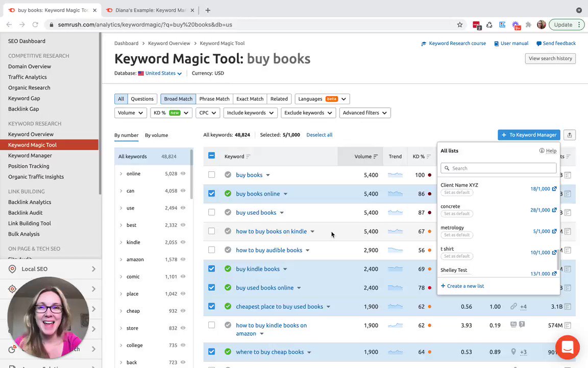This screenshot has width=588, height=368.
Task: Open the chat support bubble
Action: 568,348
